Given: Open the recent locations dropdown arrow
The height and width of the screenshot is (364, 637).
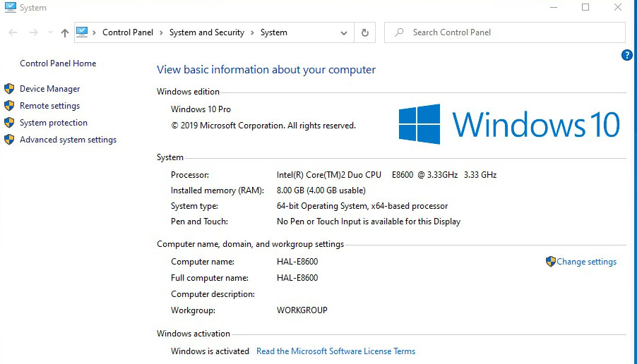Looking at the screenshot, I should [x=50, y=32].
